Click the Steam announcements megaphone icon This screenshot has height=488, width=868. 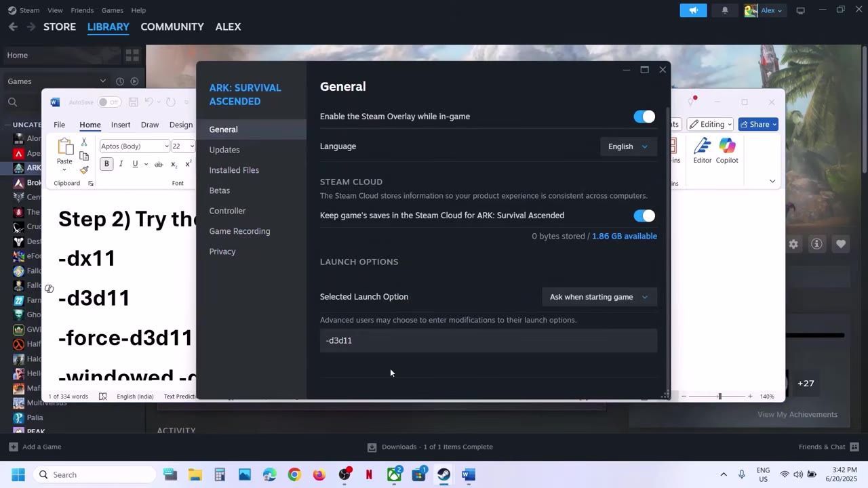(693, 10)
